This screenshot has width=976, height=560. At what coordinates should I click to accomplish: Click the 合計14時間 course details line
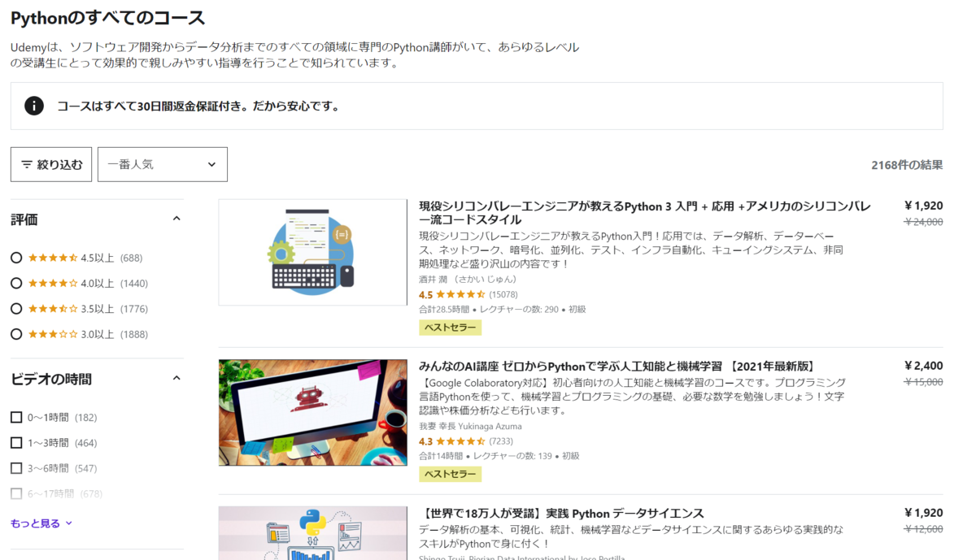[x=499, y=456]
